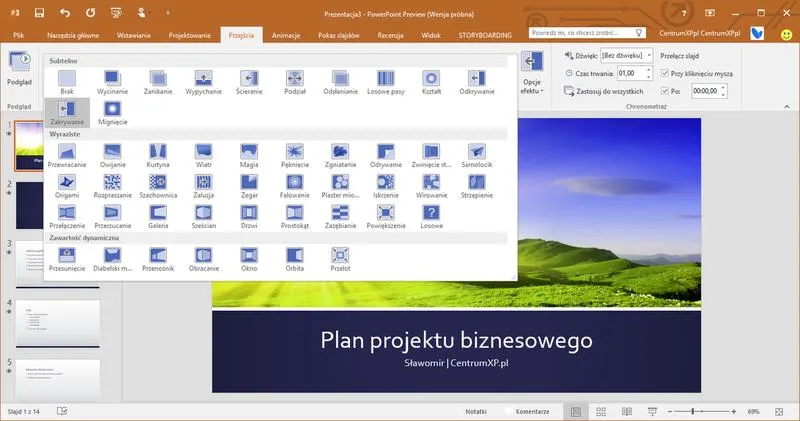Apply the Odkrywanie transition

click(477, 83)
